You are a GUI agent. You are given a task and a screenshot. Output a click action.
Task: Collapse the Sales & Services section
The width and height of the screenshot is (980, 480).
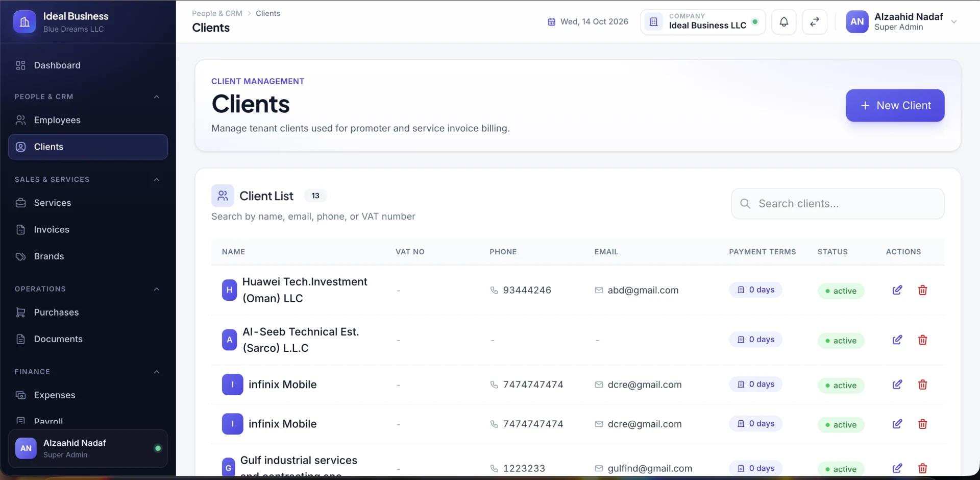pyautogui.click(x=157, y=180)
